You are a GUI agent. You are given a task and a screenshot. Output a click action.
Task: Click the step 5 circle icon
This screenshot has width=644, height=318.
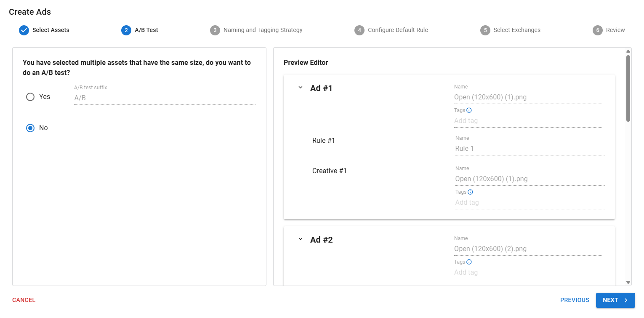click(485, 30)
